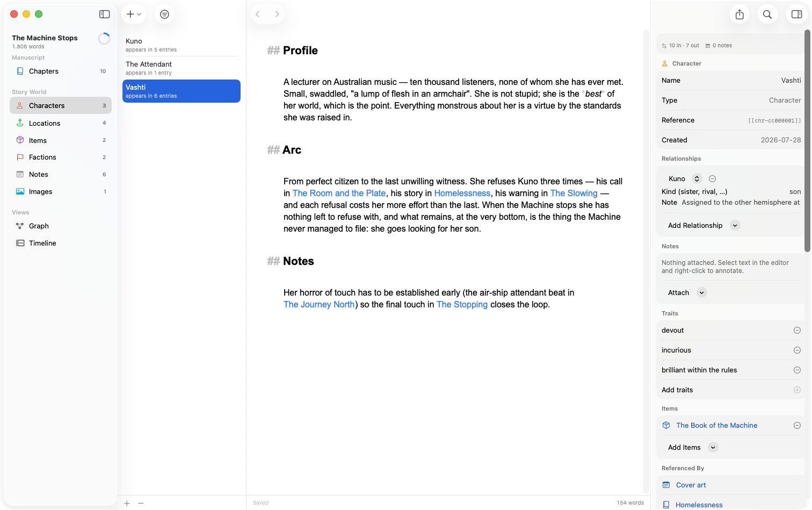The height and width of the screenshot is (510, 812).
Task: Remove the 'devout' trait
Action: coord(797,331)
